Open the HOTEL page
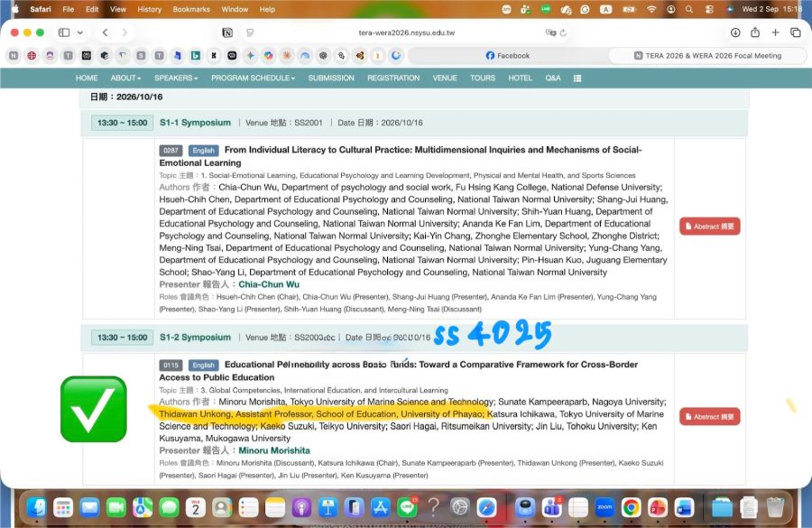Viewport: 812px width, 528px height. point(520,79)
